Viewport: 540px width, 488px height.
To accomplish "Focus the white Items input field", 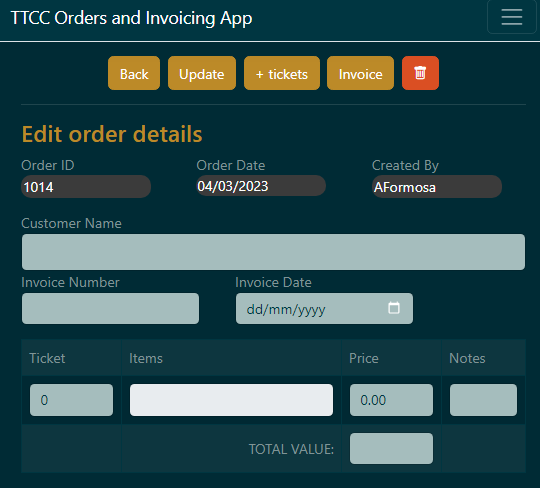I will point(231,400).
